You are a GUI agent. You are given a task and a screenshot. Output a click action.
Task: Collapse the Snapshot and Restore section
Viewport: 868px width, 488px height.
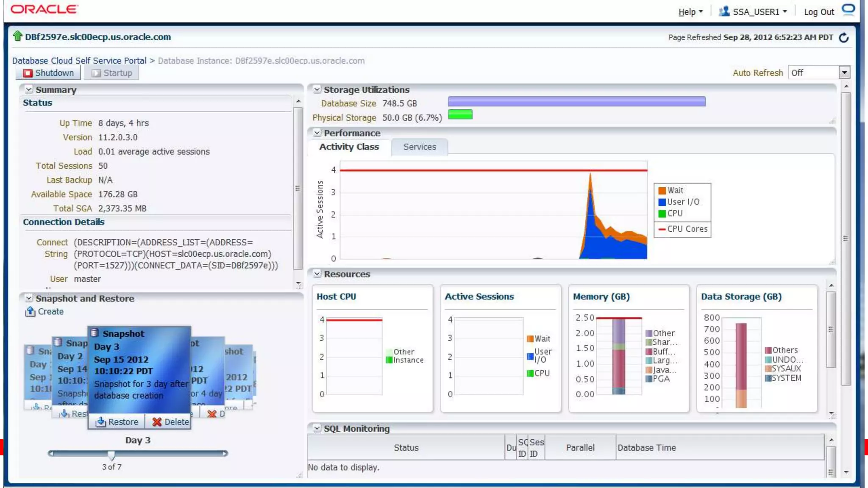point(29,298)
